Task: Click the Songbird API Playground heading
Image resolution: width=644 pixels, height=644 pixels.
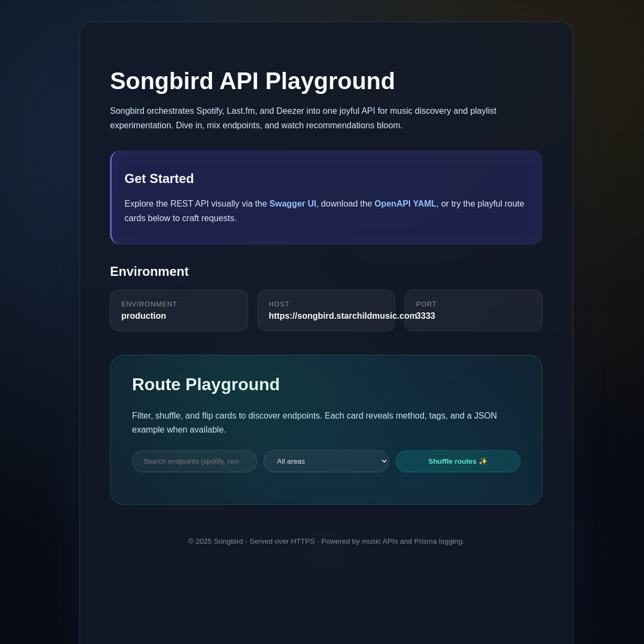Action: coord(252,81)
